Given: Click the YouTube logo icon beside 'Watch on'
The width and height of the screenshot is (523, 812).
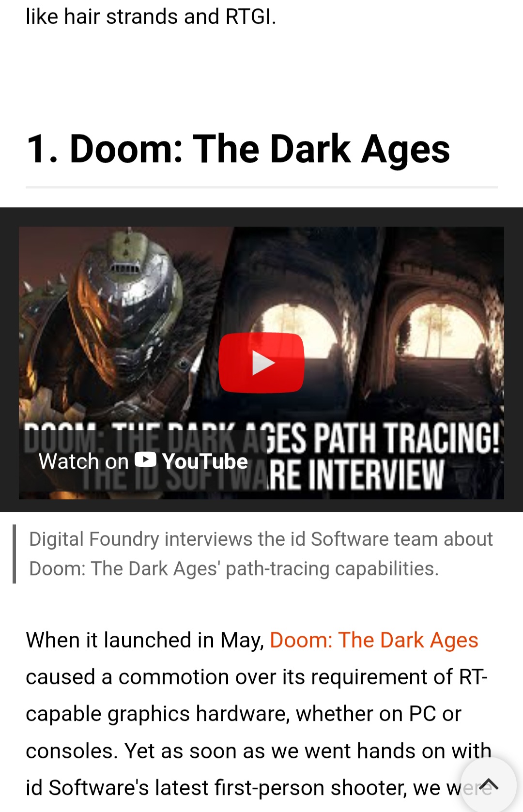Looking at the screenshot, I should (145, 460).
